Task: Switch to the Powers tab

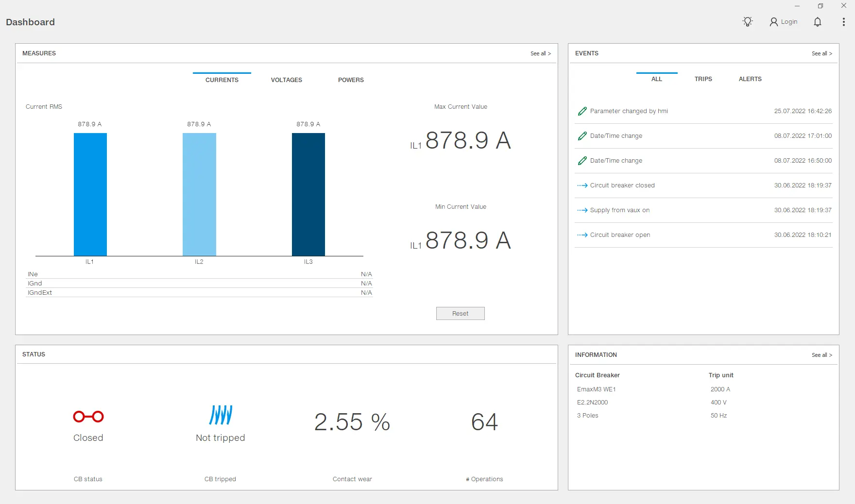Action: 351,80
